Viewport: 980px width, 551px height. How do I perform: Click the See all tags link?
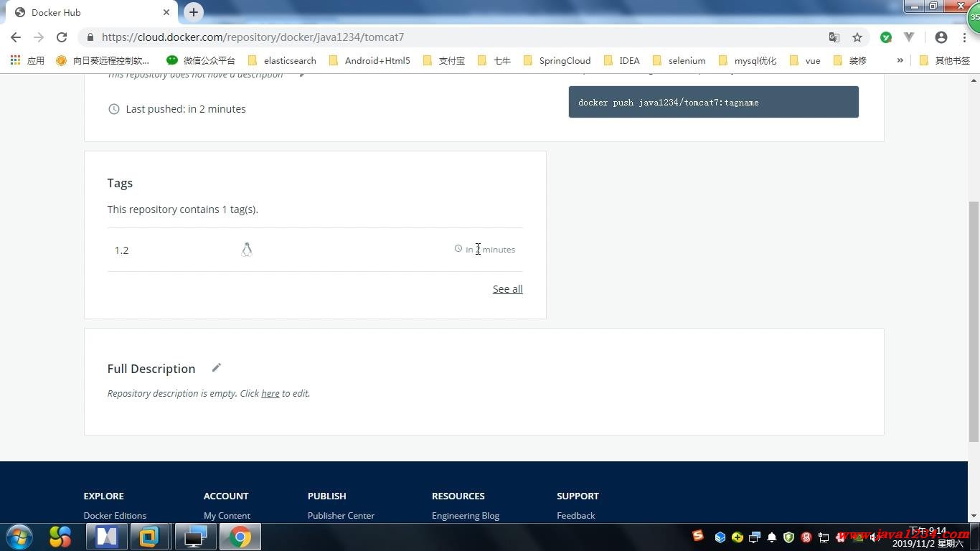click(x=508, y=289)
